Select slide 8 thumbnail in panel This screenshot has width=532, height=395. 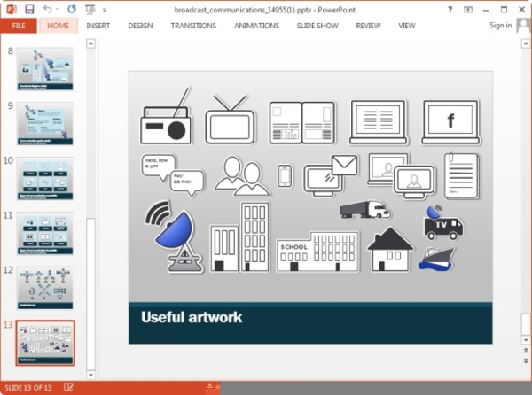(x=45, y=68)
